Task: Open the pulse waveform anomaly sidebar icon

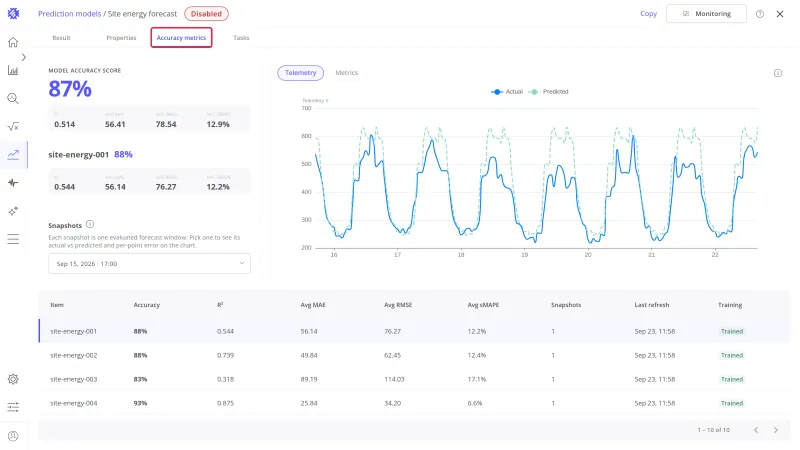Action: [x=13, y=183]
